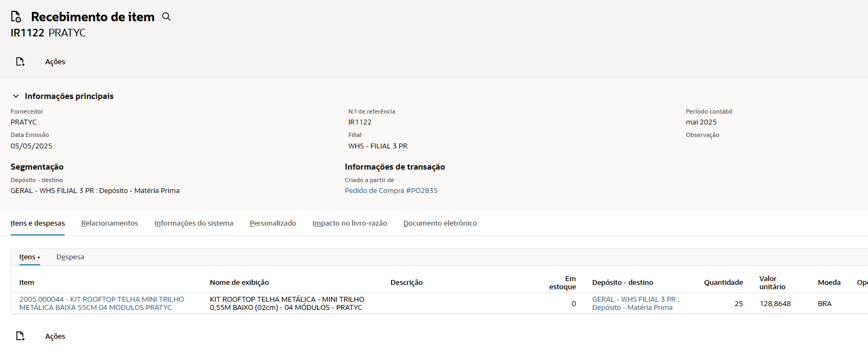Select the Itens subtab
The height and width of the screenshot is (361, 868).
[28, 257]
